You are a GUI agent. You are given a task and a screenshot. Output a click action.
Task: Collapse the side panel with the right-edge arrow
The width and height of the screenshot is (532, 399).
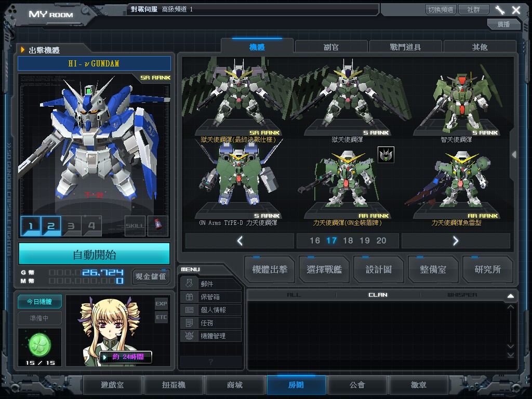[x=514, y=155]
